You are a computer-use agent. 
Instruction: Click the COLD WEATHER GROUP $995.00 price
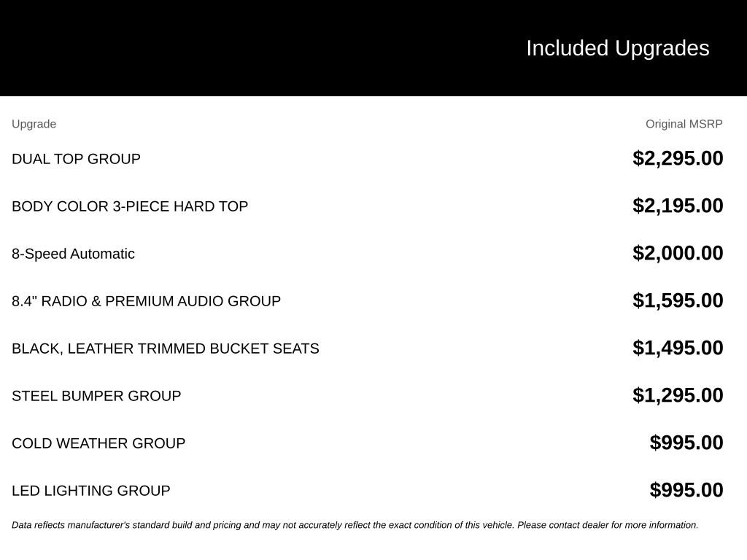[686, 443]
